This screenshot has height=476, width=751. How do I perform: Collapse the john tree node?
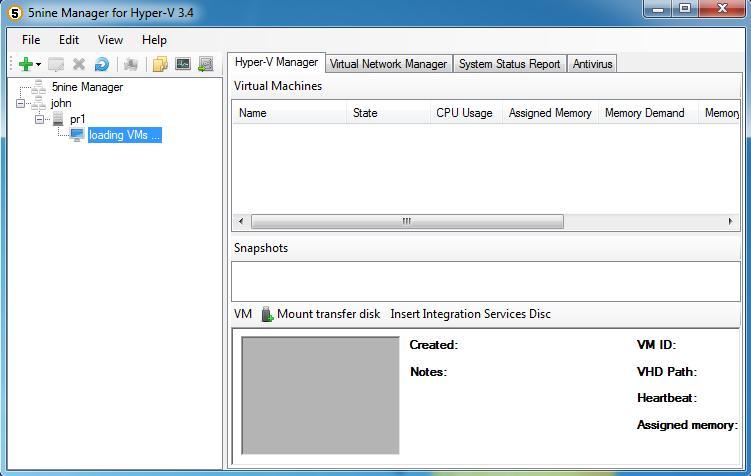coord(20,103)
